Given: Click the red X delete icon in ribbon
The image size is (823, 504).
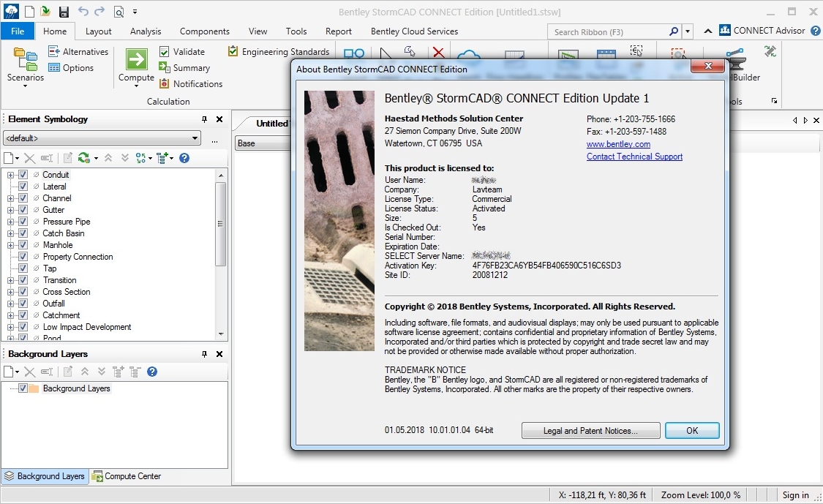Looking at the screenshot, I should point(438,52).
